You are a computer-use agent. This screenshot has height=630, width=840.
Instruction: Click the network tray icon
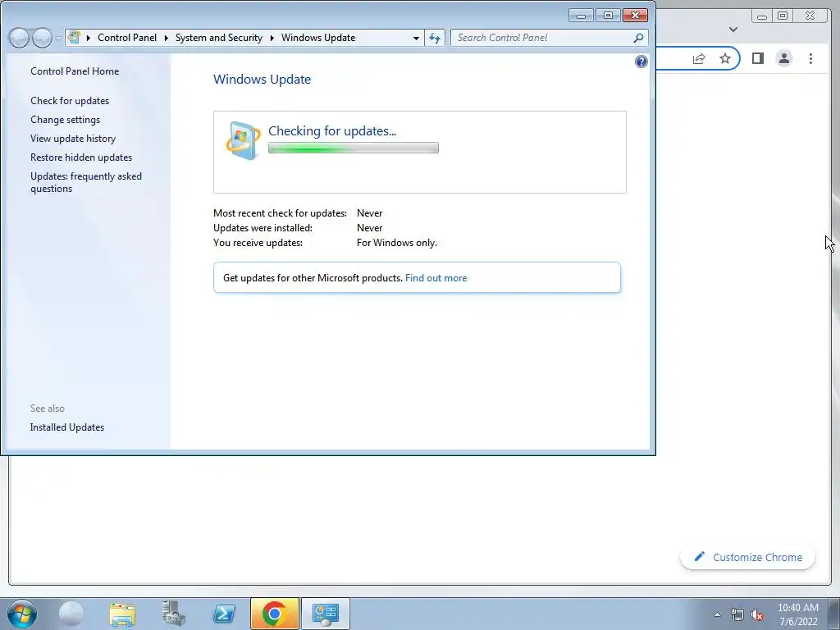point(737,614)
